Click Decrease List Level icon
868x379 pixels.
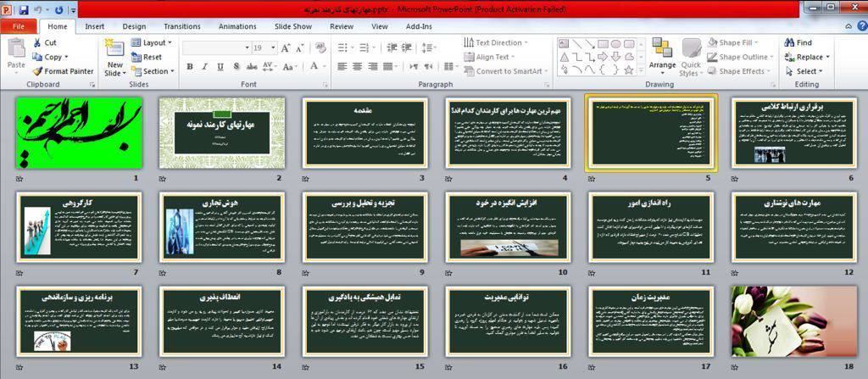click(392, 48)
